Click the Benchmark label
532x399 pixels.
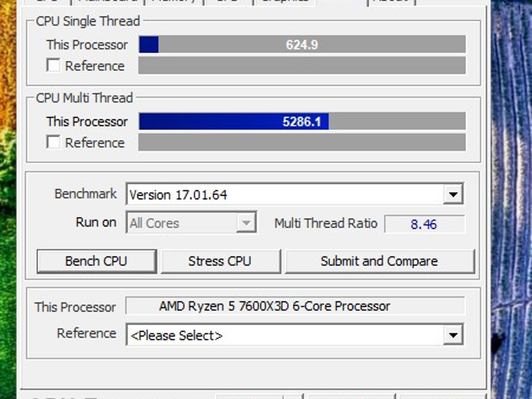pos(86,194)
